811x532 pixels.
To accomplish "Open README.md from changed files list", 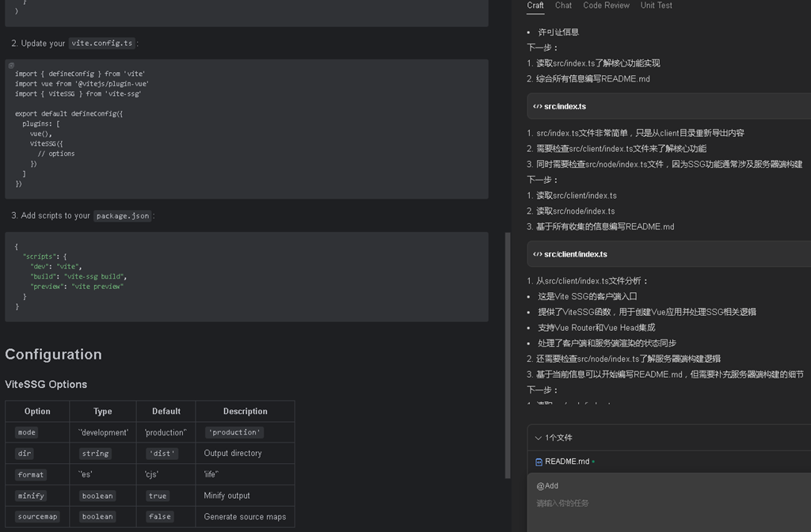I will point(567,462).
